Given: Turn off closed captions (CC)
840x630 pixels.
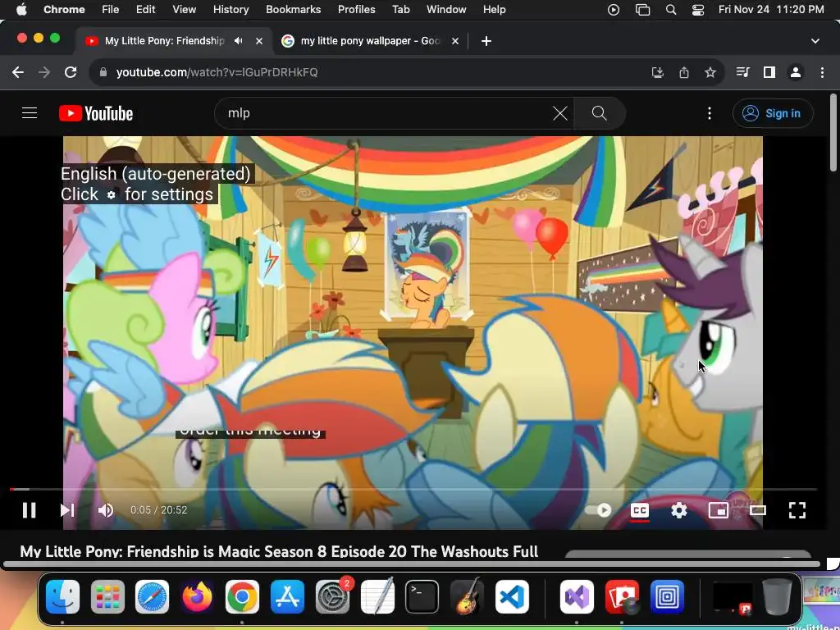Looking at the screenshot, I should click(640, 510).
